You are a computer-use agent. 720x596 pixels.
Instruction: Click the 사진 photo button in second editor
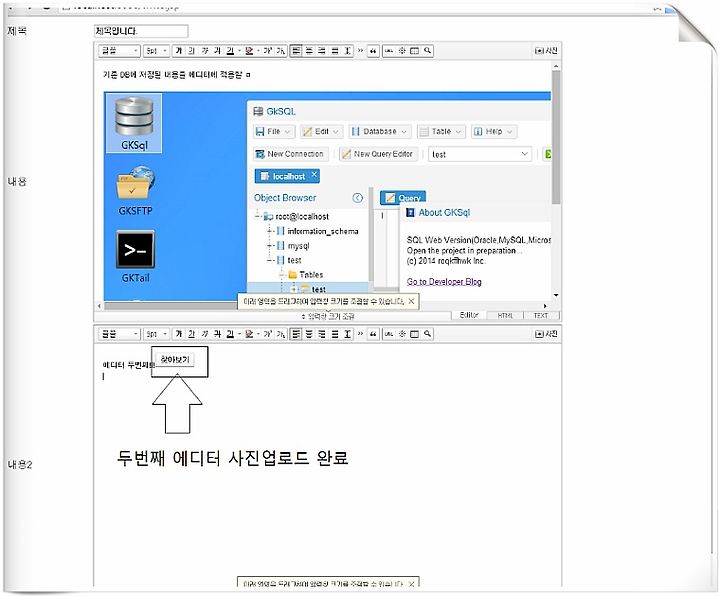(546, 334)
